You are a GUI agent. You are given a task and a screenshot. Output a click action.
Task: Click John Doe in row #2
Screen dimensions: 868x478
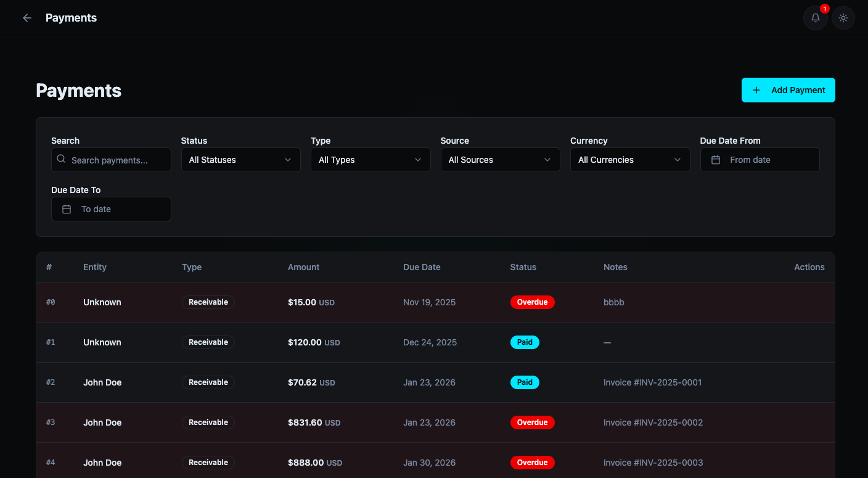click(x=102, y=382)
